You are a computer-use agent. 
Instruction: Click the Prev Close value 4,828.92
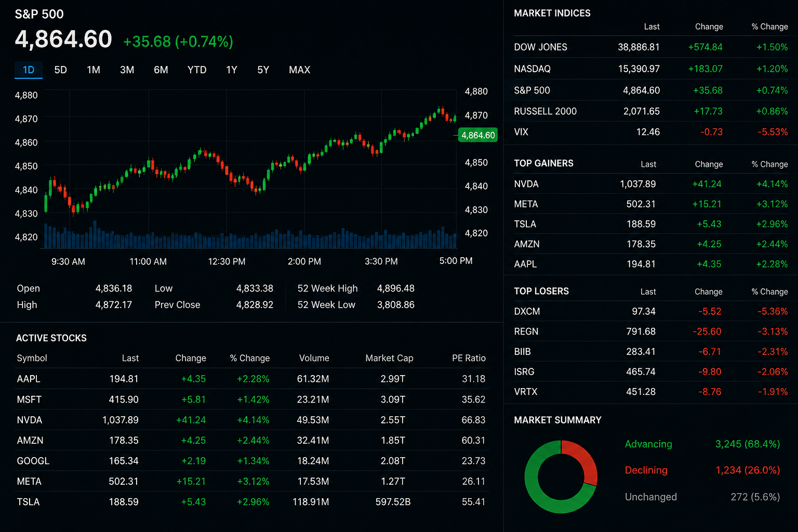coord(255,304)
